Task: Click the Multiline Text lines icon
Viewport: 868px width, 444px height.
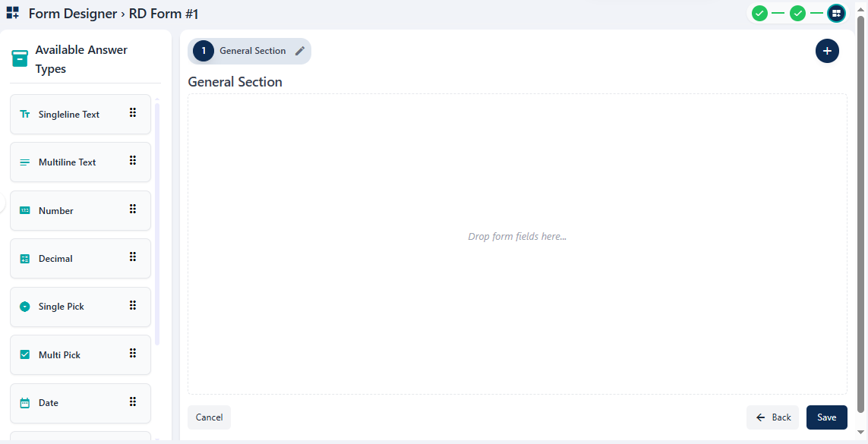Action: point(25,162)
